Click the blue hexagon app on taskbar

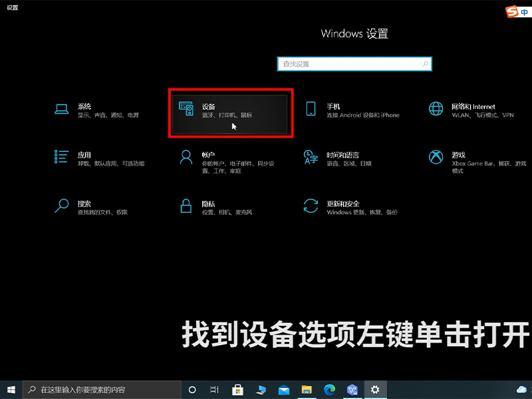[x=352, y=390]
